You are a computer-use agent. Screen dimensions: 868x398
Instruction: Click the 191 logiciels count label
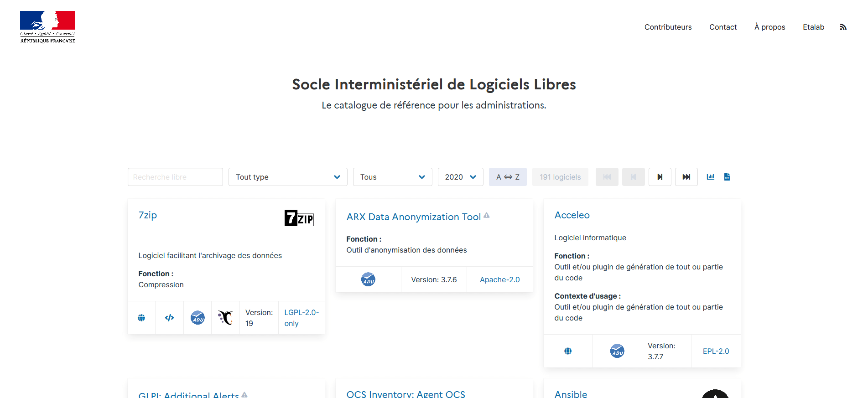(x=560, y=177)
